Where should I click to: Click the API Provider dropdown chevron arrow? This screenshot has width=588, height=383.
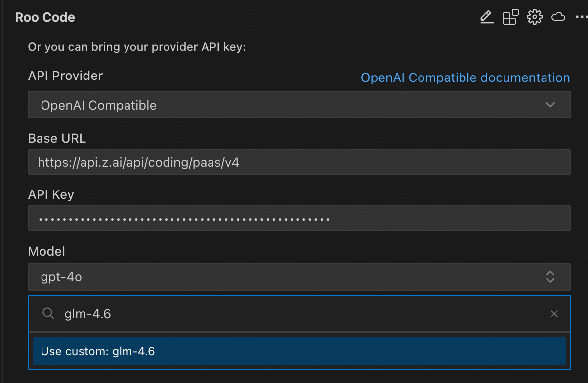click(x=550, y=105)
